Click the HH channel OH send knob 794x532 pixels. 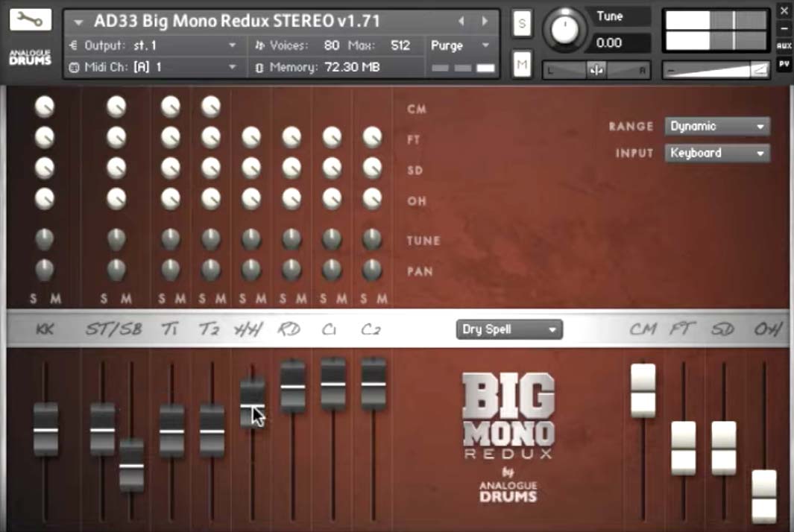tap(251, 199)
